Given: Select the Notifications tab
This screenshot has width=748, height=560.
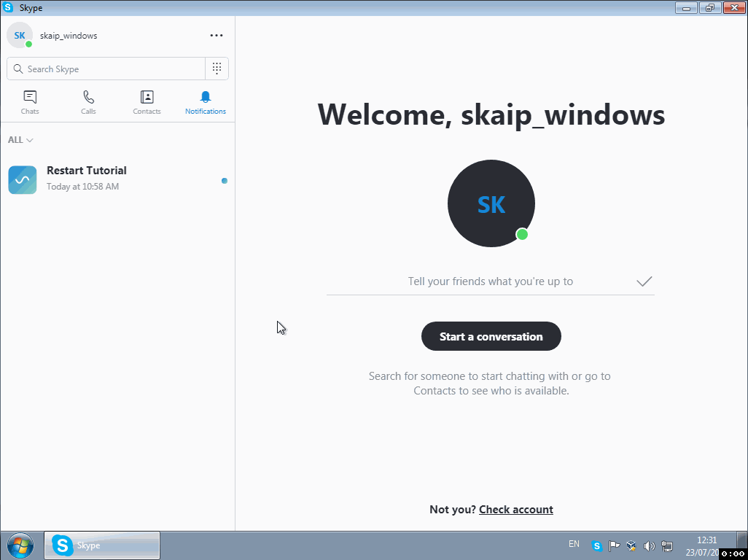Looking at the screenshot, I should 206,103.
